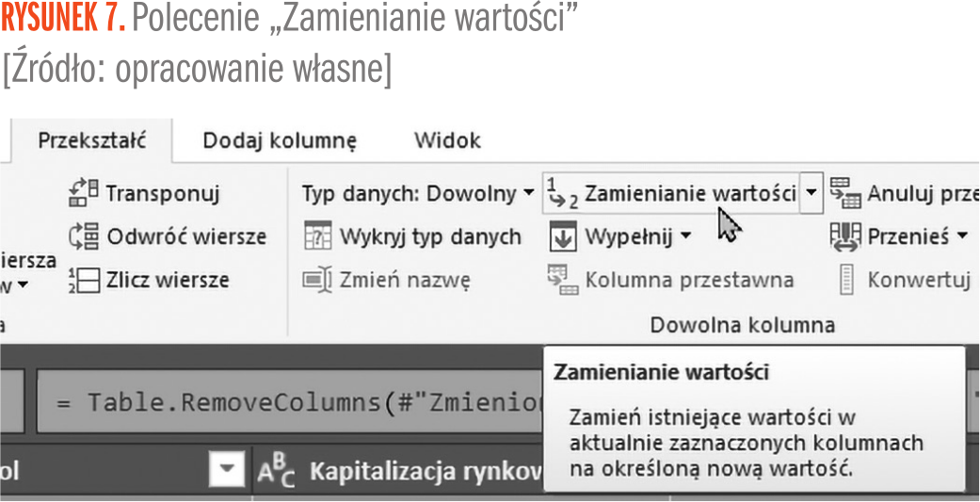
Task: Click the Kolumna przestawna icon
Action: 563,280
